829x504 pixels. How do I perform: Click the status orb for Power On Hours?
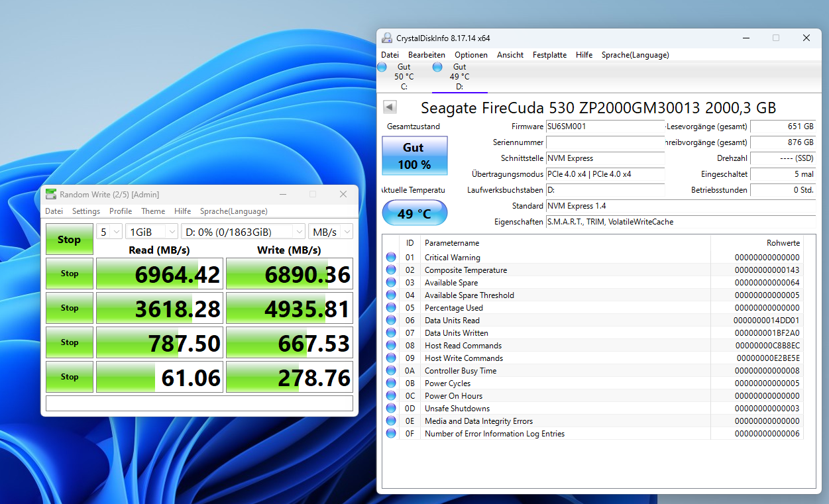pos(391,395)
